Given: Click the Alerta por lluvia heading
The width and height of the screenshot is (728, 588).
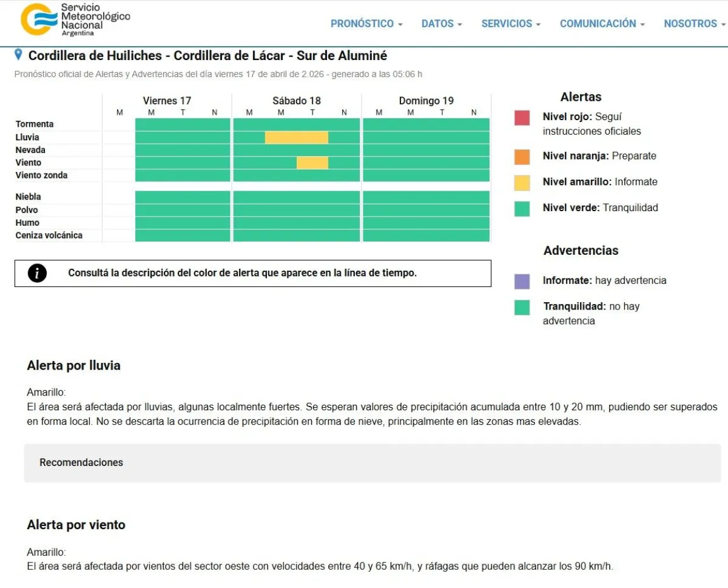Looking at the screenshot, I should [x=73, y=365].
